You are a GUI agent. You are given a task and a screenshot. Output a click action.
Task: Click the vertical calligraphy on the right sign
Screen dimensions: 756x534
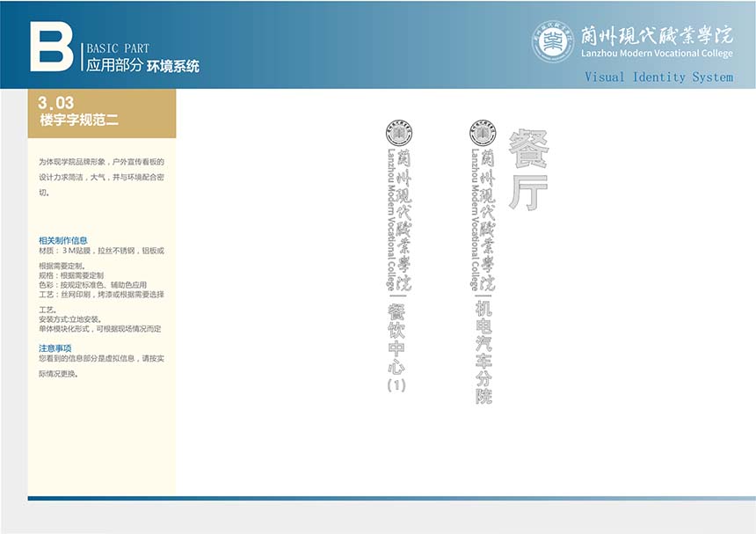point(489,220)
